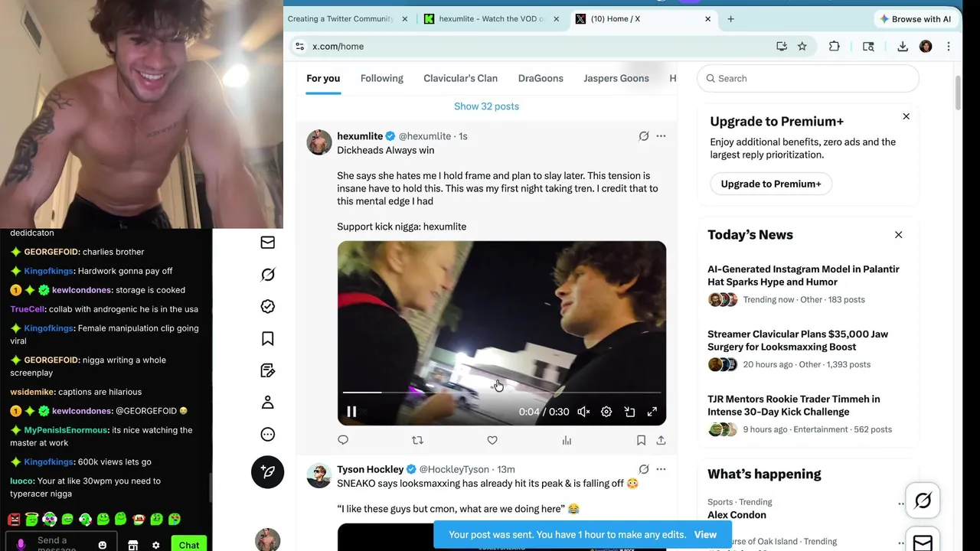Viewport: 980px width, 551px height.
Task: Reply to hexumlite's post
Action: 343,440
